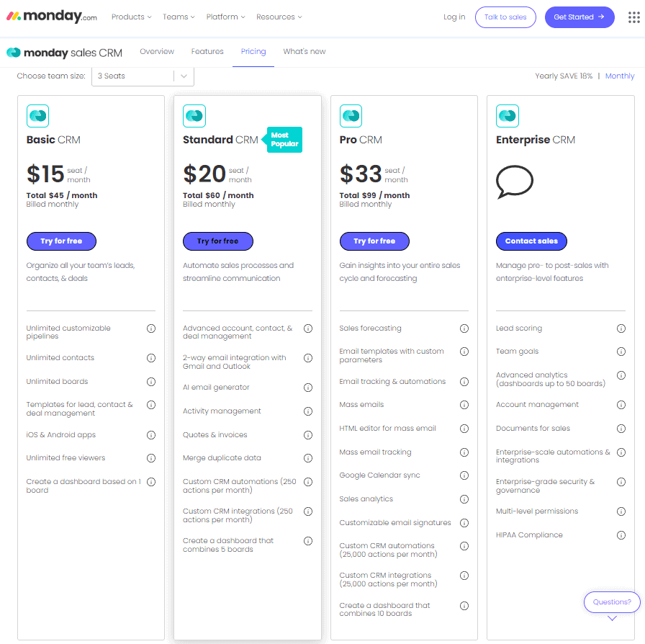Open the team size dropdown
645x644 pixels.
pyautogui.click(x=143, y=76)
